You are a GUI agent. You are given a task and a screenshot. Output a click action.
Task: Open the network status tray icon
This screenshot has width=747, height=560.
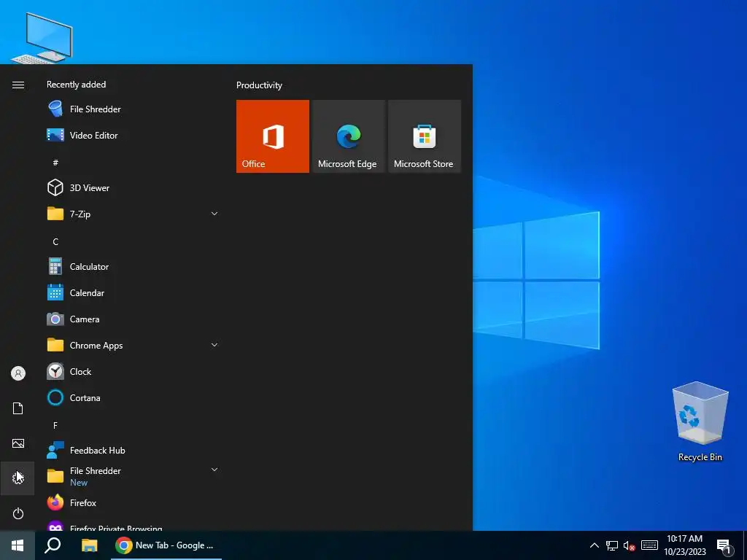point(612,545)
